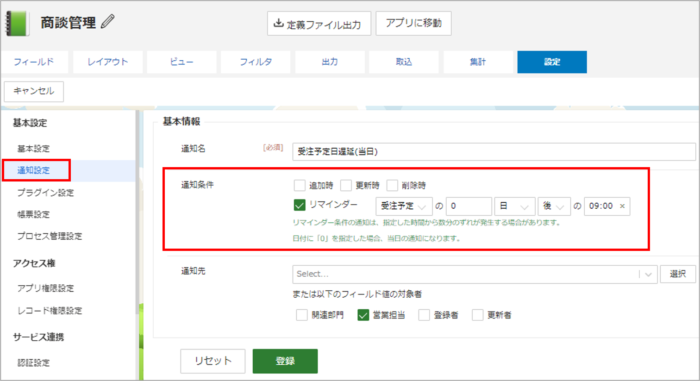Check the 削除時 checkbox
Screen dimensions: 700x381
[392, 185]
